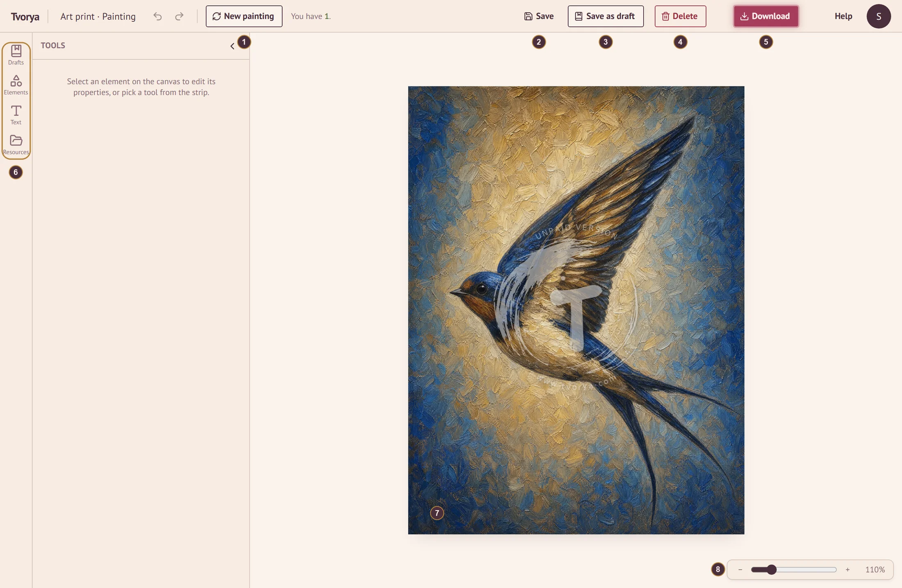
Task: Start a New painting
Action: (x=244, y=16)
